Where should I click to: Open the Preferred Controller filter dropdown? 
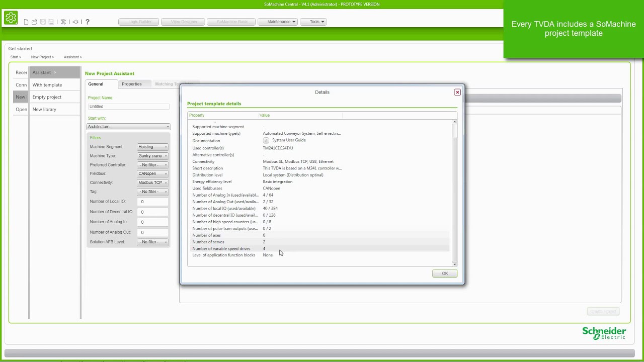tap(153, 165)
